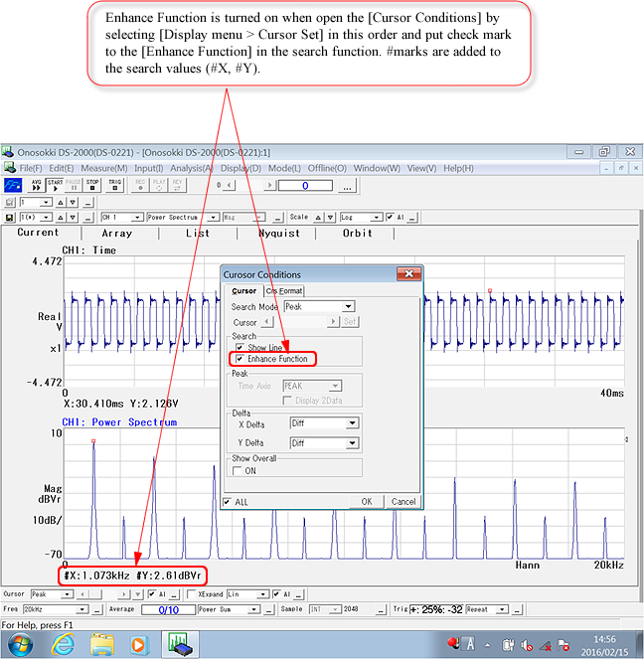
Task: Open the media player taskbar icon
Action: pos(138,643)
